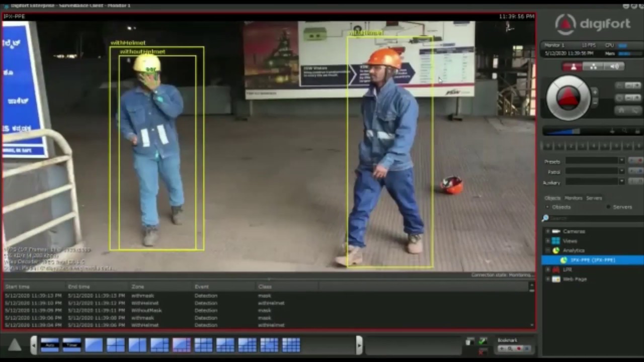The width and height of the screenshot is (644, 362).
Task: Sort events by Zone column header
Action: (x=138, y=287)
